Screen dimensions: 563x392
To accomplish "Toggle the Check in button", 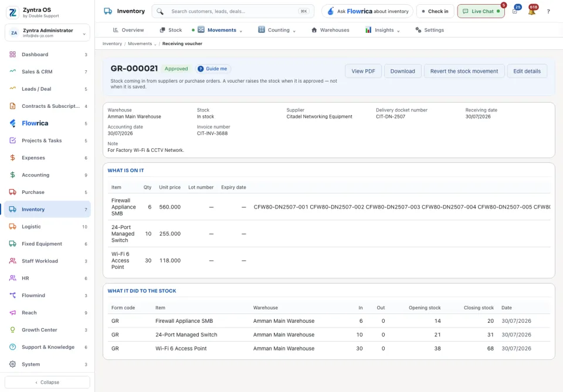I will (x=435, y=12).
